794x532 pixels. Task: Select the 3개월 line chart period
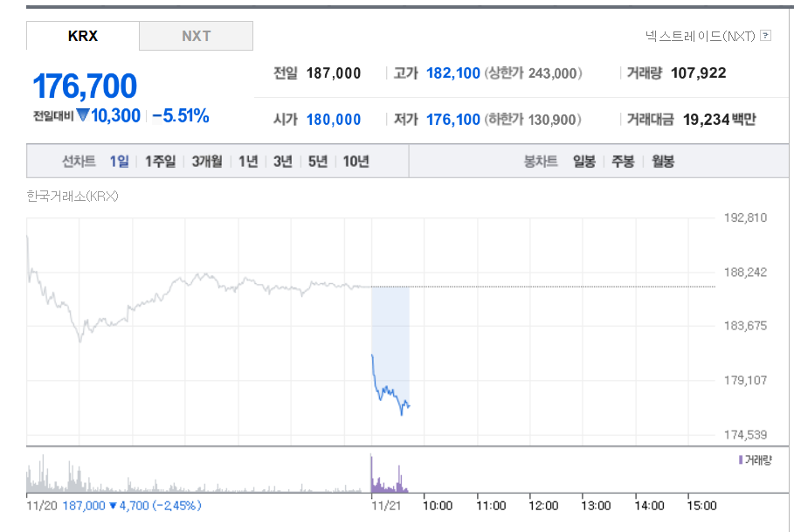(207, 162)
